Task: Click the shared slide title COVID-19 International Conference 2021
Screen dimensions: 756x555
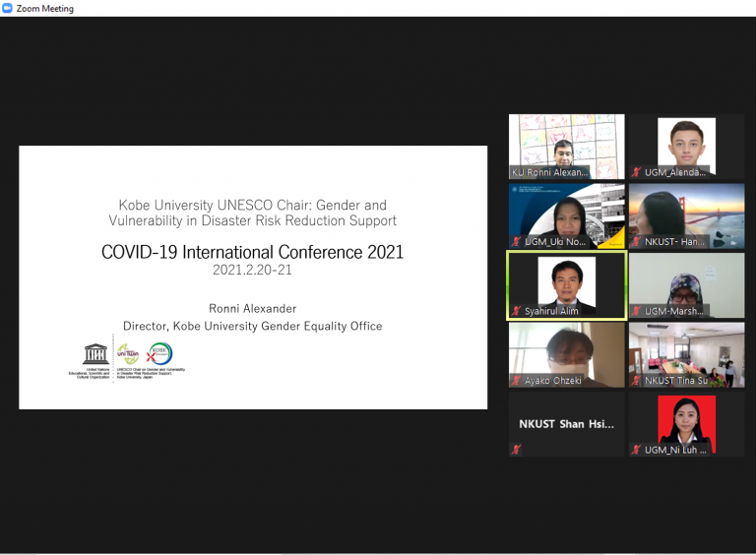Action: point(252,252)
